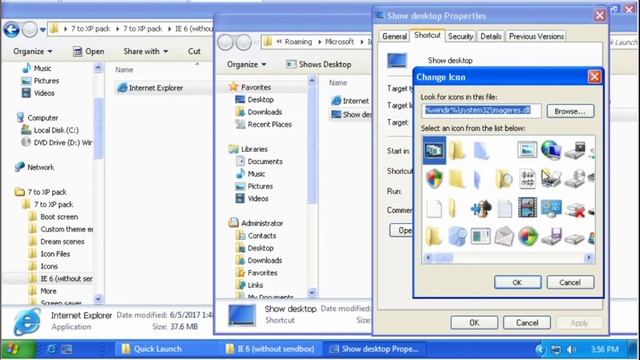Select Show desktop file in middle window
The height and width of the screenshot is (360, 640).
click(351, 115)
